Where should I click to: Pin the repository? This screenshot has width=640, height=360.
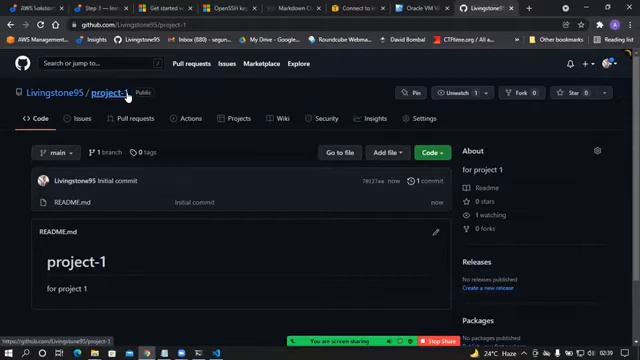(x=411, y=93)
